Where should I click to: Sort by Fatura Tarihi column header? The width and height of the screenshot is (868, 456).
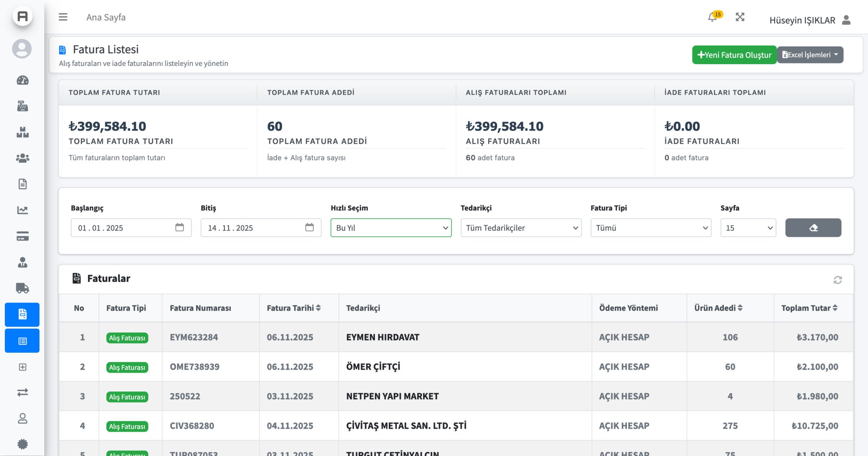point(294,308)
